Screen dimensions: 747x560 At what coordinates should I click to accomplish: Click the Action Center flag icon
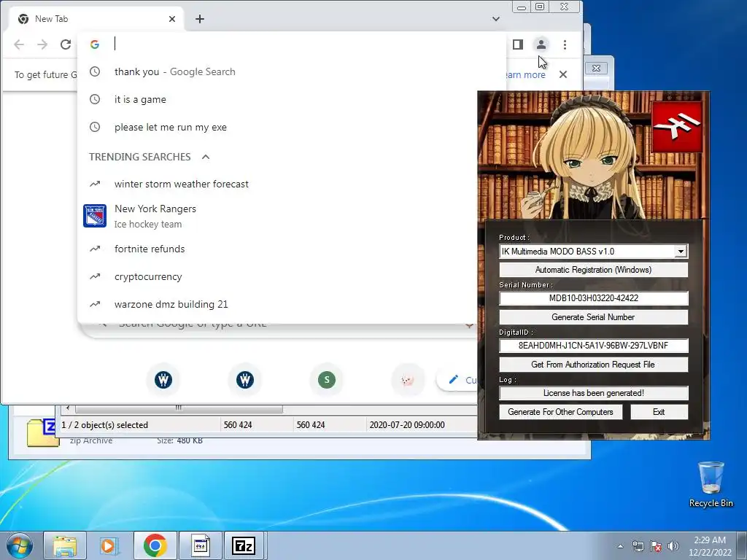(x=656, y=546)
